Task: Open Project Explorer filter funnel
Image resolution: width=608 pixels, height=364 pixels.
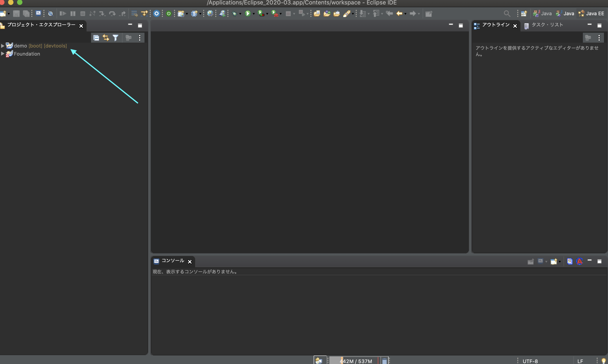Action: (115, 38)
